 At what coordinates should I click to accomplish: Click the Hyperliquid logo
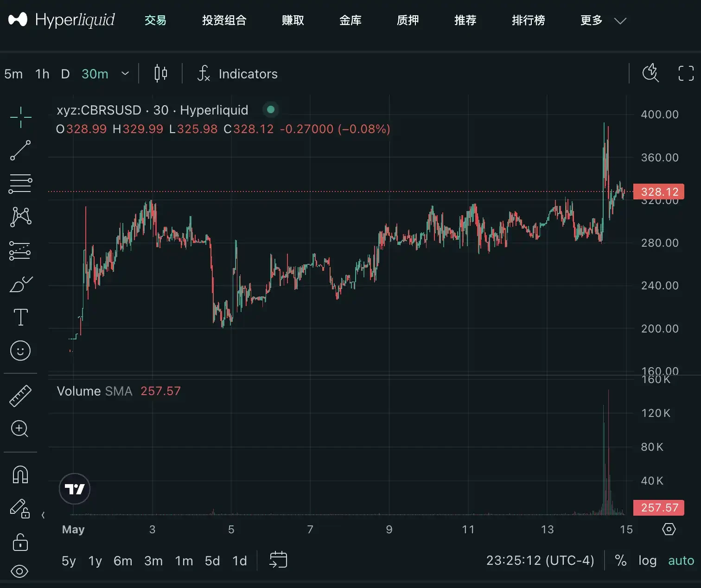[62, 20]
